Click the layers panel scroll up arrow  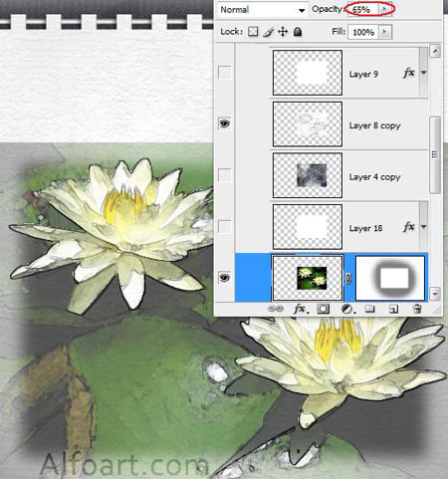pos(435,51)
